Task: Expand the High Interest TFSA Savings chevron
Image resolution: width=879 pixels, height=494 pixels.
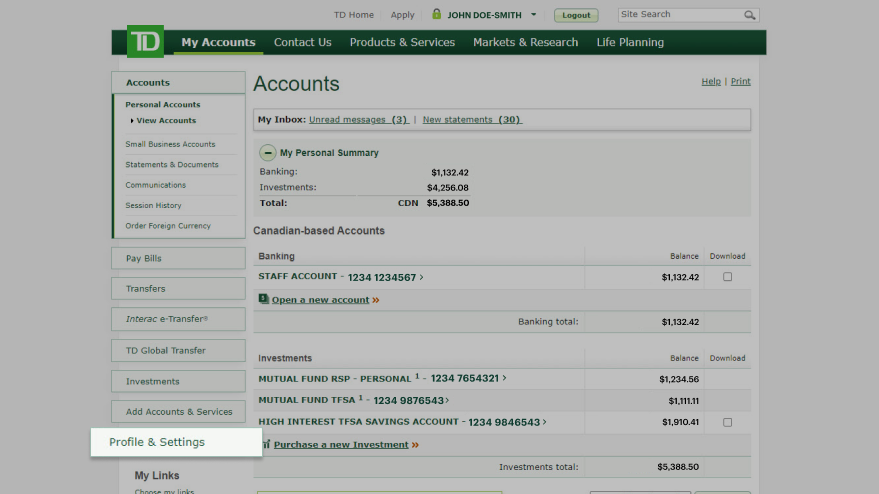Action: pyautogui.click(x=544, y=422)
